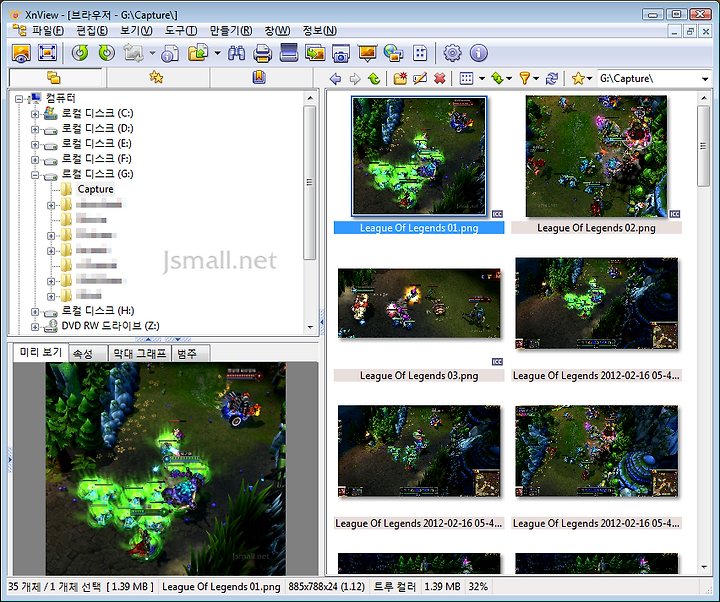This screenshot has height=602, width=720.
Task: Open the contact sheet icon
Action: click(x=420, y=53)
